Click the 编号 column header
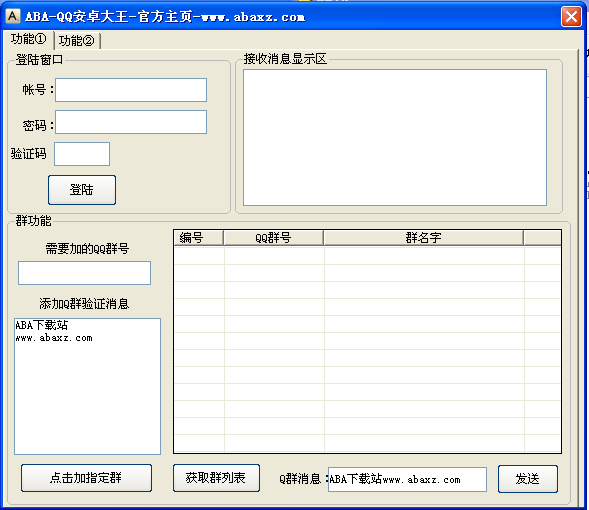Image resolution: width=589 pixels, height=510 pixels. 199,238
